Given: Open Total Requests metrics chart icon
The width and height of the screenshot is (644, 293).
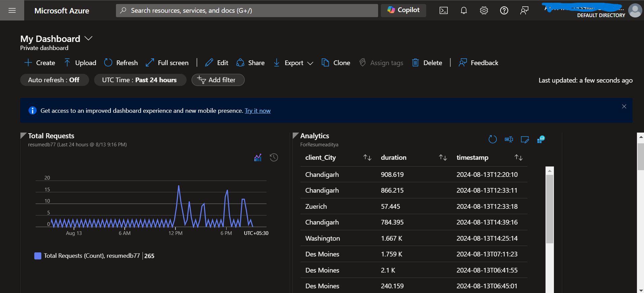Looking at the screenshot, I should (x=258, y=157).
